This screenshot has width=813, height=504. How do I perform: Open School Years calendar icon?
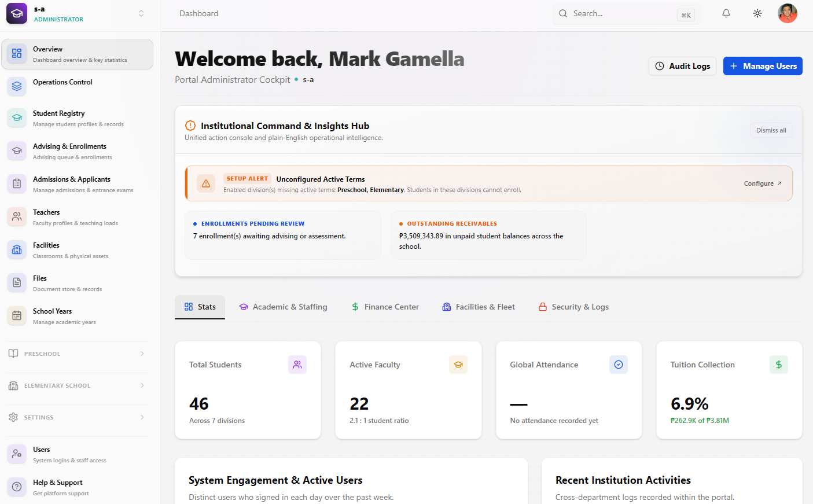coord(17,315)
